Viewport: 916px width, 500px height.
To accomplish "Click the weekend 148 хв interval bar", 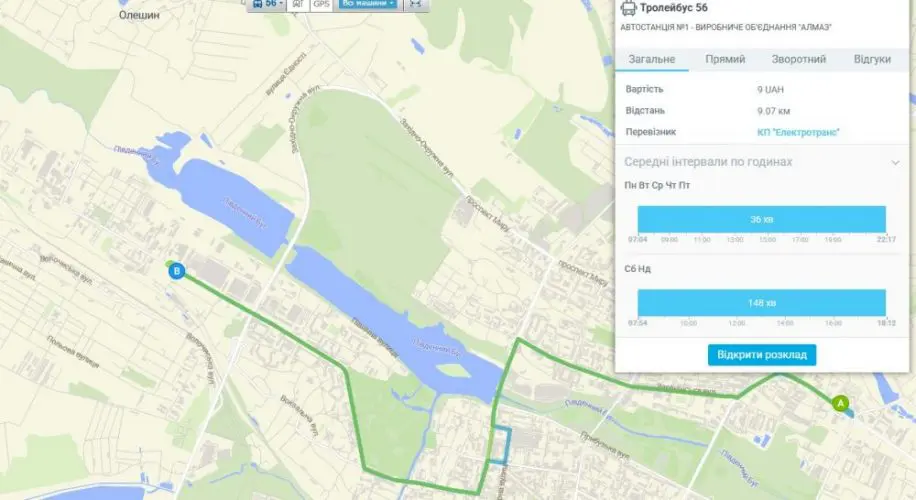I will click(x=761, y=303).
